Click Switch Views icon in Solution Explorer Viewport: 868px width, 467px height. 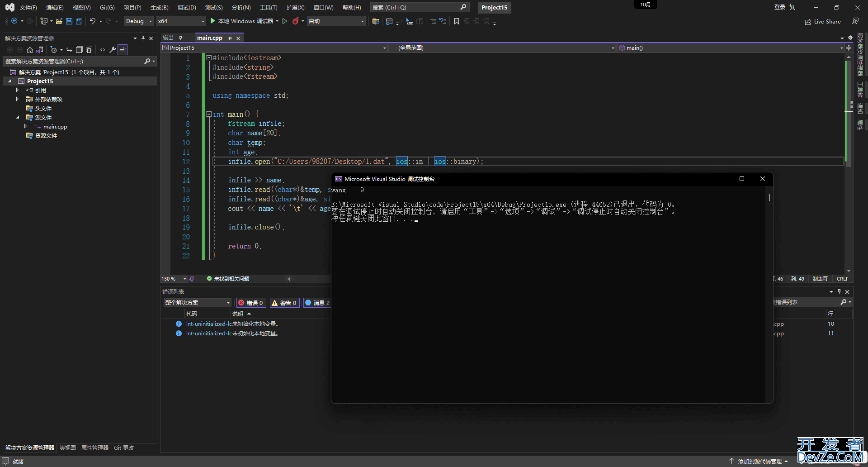point(40,50)
